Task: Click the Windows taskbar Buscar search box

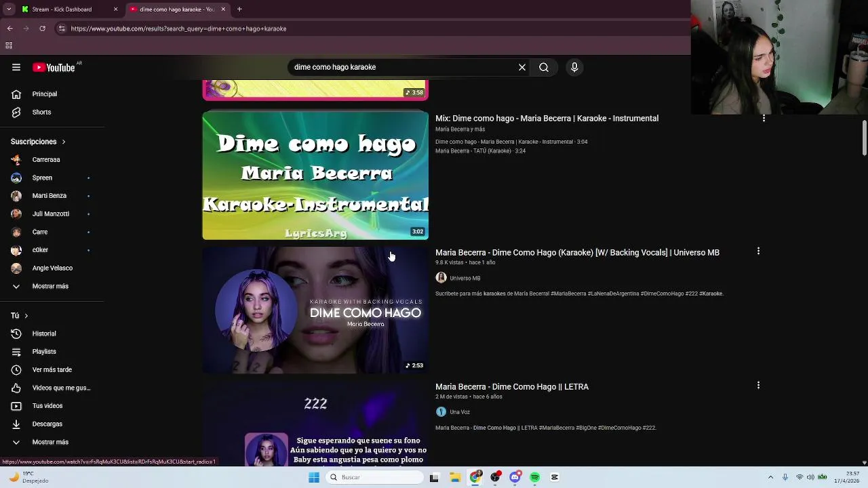Action: tap(374, 477)
